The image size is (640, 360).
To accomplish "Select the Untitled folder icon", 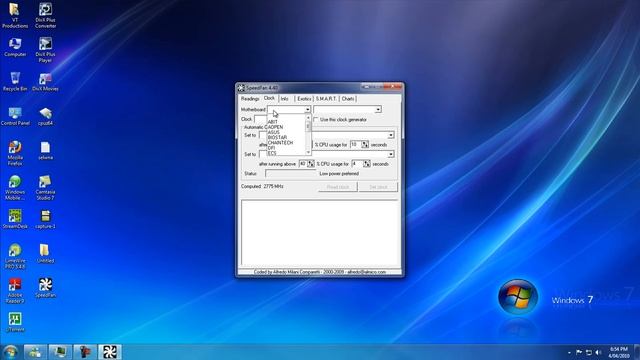I will pyautogui.click(x=45, y=253).
